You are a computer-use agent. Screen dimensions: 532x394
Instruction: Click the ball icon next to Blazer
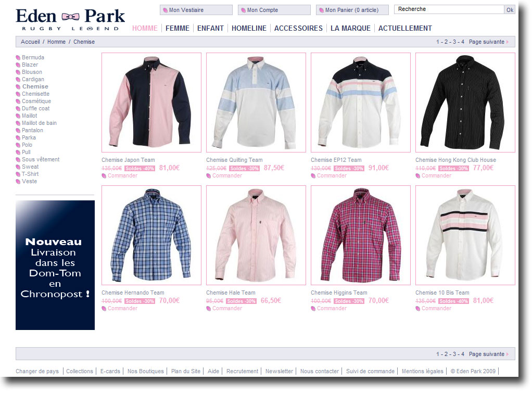click(18, 65)
